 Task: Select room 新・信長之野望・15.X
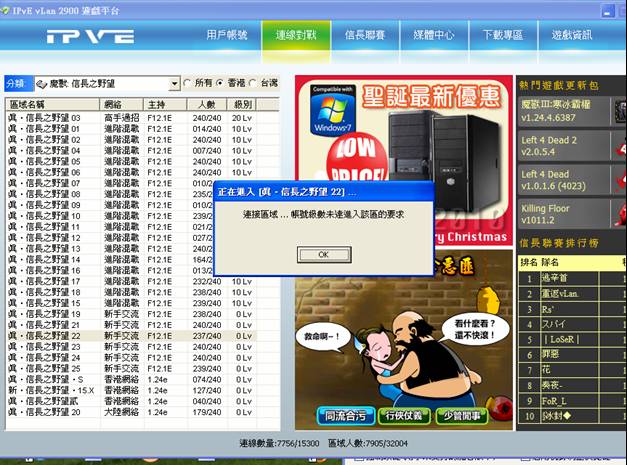click(x=131, y=390)
